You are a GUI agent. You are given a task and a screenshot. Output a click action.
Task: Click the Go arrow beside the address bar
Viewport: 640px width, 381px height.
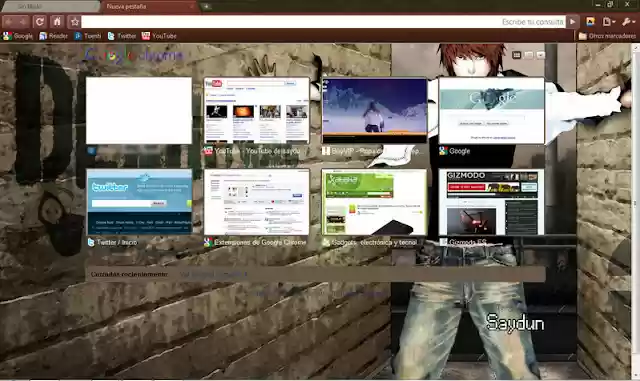(x=573, y=22)
